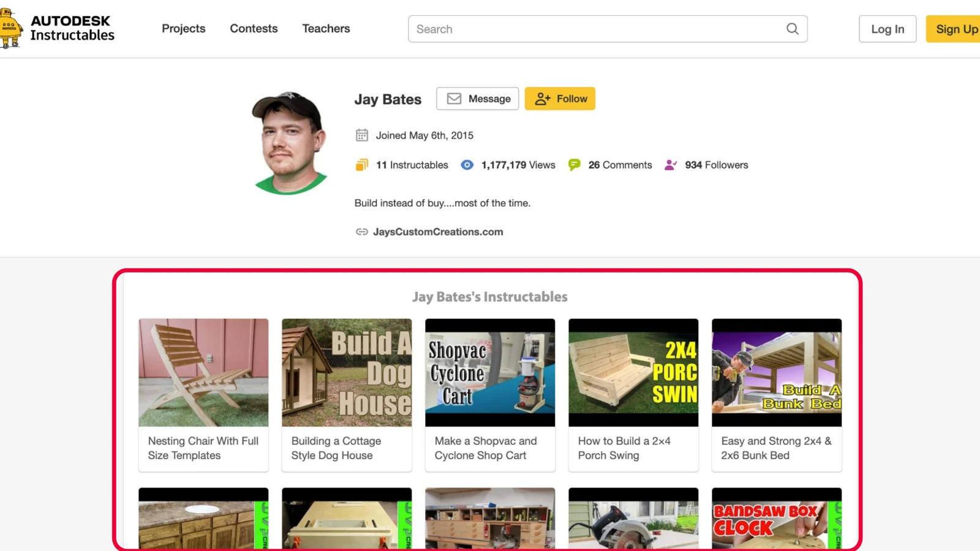Open the Teachers menu
The height and width of the screenshot is (551, 980).
coord(326,28)
